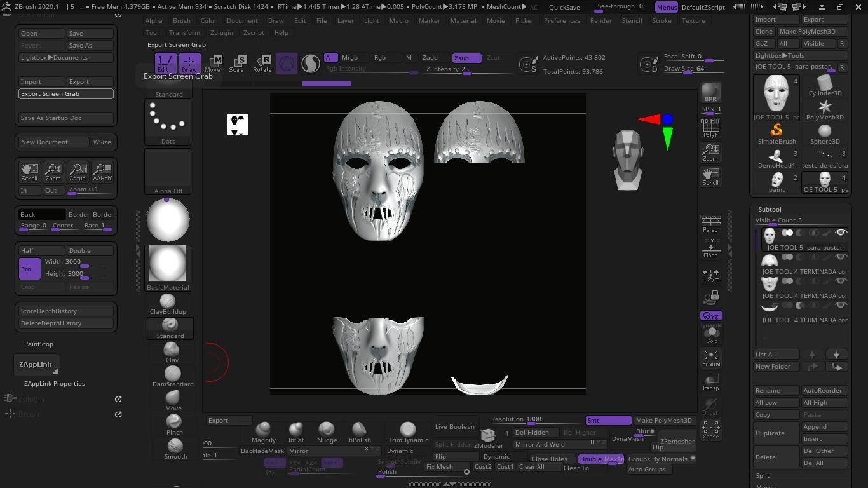
Task: Click the QuickSave button
Action: tap(564, 8)
